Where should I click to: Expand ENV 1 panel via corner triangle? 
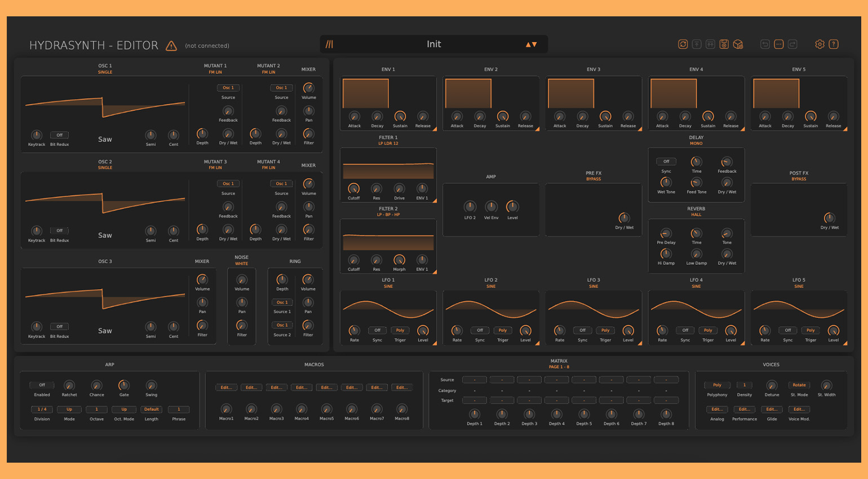pos(435,129)
